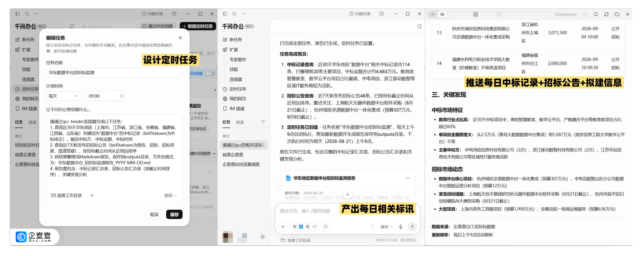Click the sidebar toggle icon in the scheduled-task window

(x=18, y=14)
